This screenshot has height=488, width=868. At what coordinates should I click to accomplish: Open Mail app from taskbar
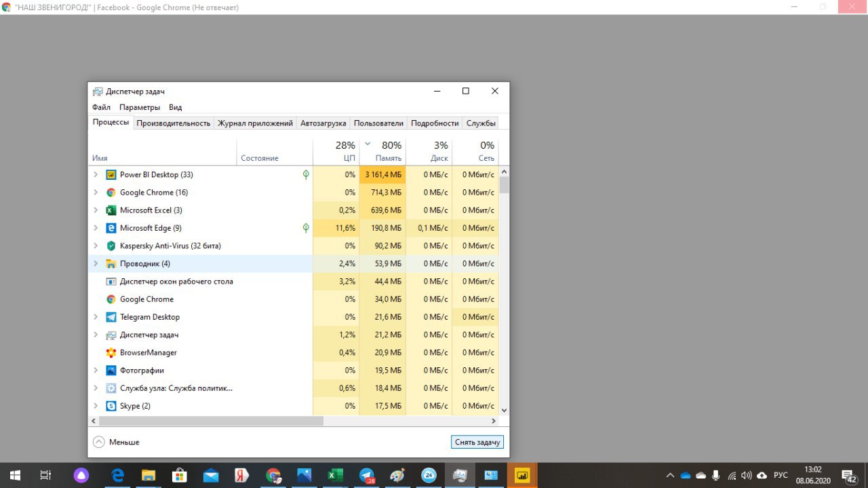(210, 475)
